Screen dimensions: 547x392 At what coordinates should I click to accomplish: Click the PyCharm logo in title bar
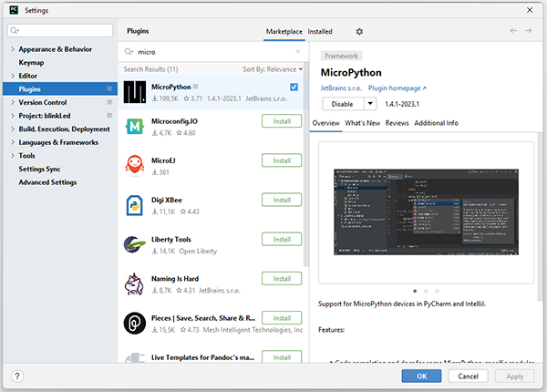click(14, 10)
